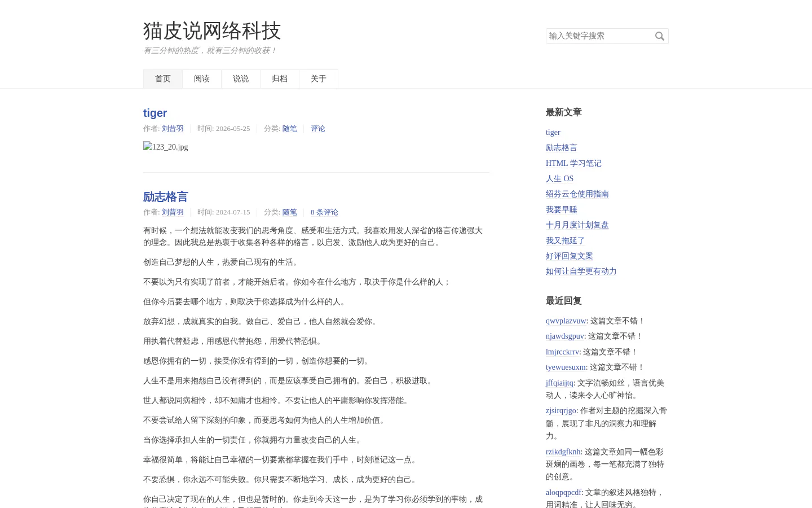
Task: Click author 刘昔羽 under 励志格言 post
Action: tap(173, 212)
